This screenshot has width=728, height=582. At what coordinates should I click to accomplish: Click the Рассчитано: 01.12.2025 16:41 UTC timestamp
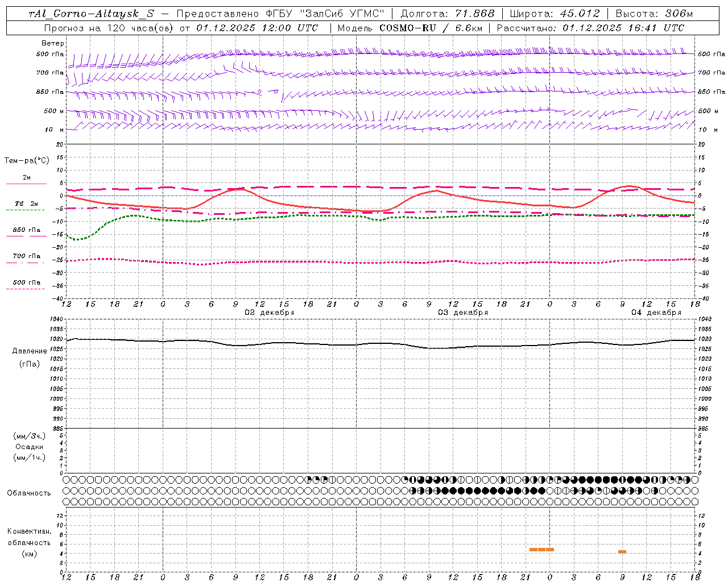[590, 28]
